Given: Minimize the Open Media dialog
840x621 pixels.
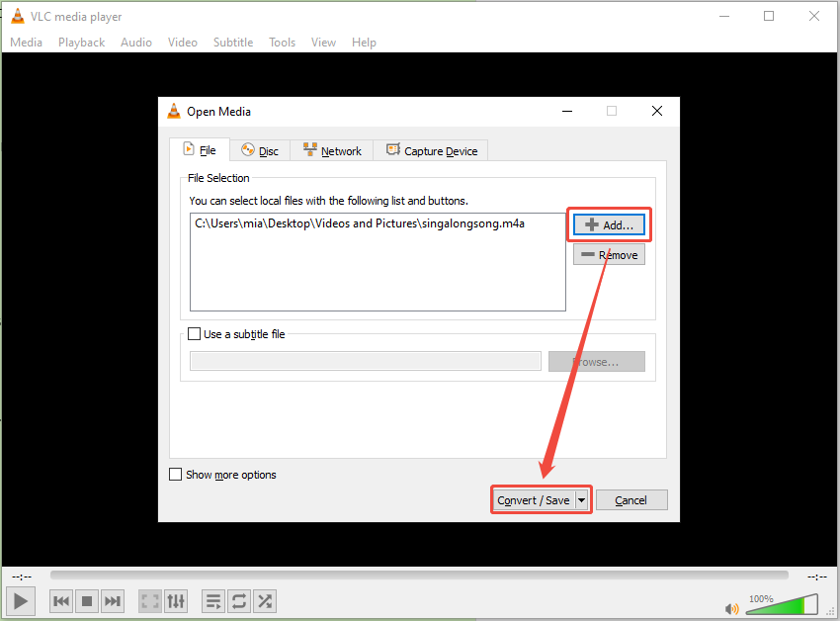Looking at the screenshot, I should [567, 111].
